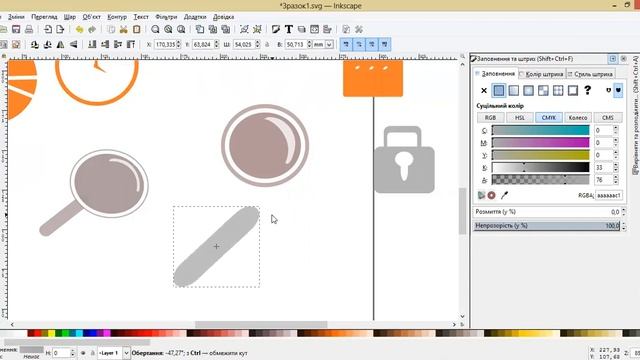Open the Fill and Stroke dialog icon
640x360 pixels.
[x=276, y=29]
